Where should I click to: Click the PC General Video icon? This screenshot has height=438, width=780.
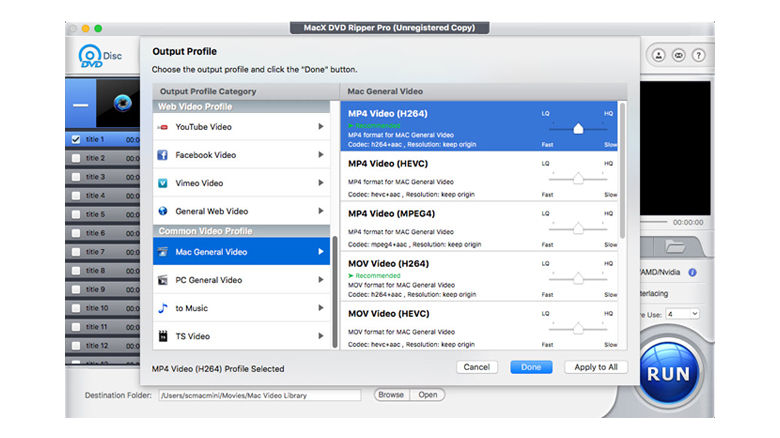tap(163, 280)
